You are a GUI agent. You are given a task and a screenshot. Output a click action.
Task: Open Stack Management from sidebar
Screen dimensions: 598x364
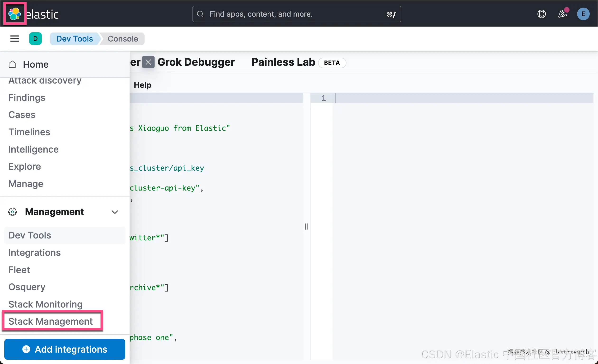[x=51, y=321]
